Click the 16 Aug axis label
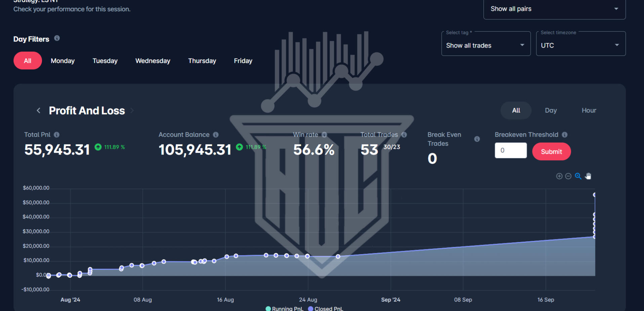Viewport: 644px width, 311px height. [226, 300]
